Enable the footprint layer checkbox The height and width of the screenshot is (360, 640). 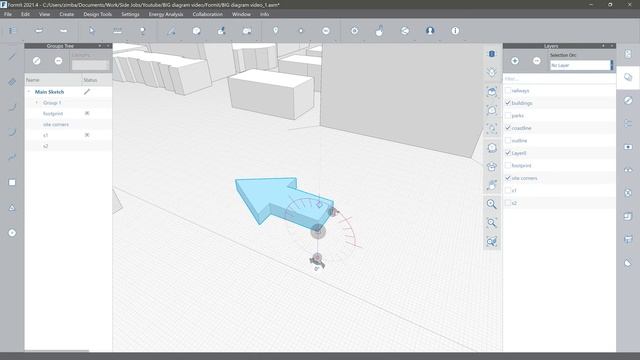pos(508,165)
